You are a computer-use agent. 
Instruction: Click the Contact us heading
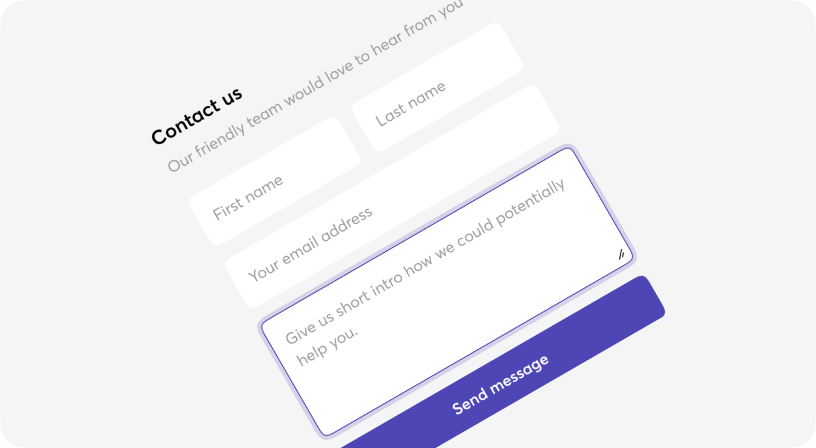197,116
